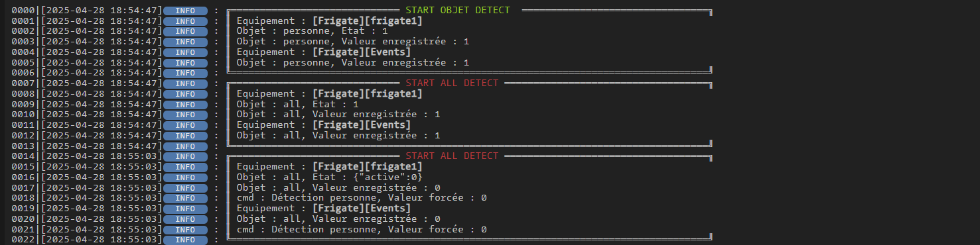This screenshot has width=980, height=245.
Task: Select the INFO label on line 0011
Action: point(185,125)
